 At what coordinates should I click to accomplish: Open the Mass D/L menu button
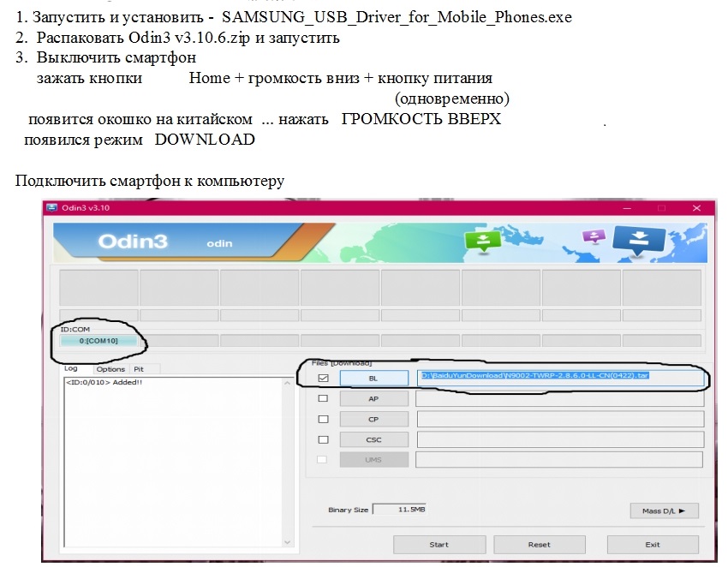(x=664, y=510)
